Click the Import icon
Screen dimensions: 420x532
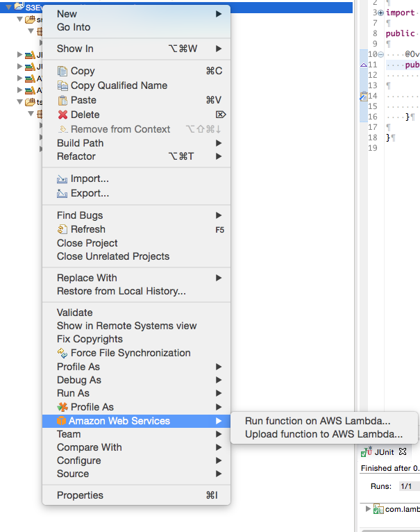point(62,178)
